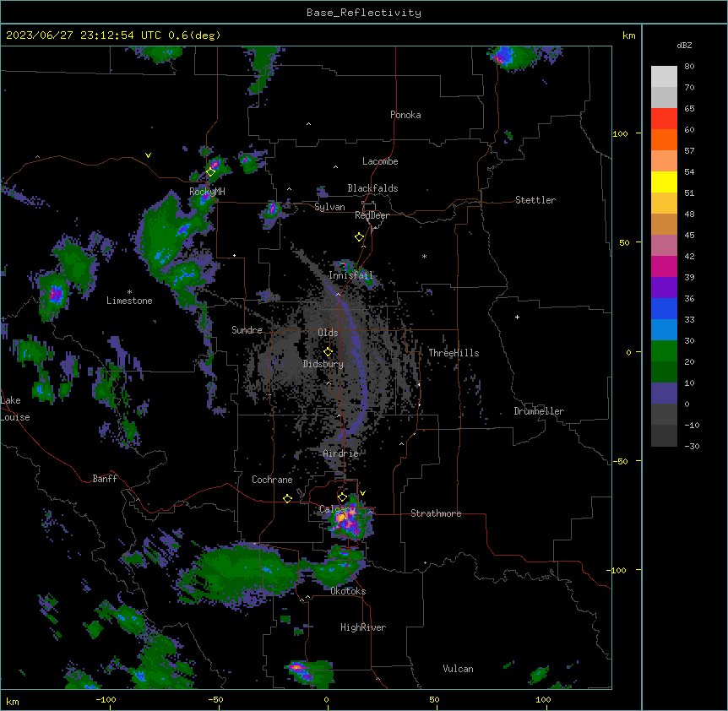Viewport: 728px width, 711px height.
Task: Select the magenta 39-42 dBZ legend swatch
Action: [664, 266]
